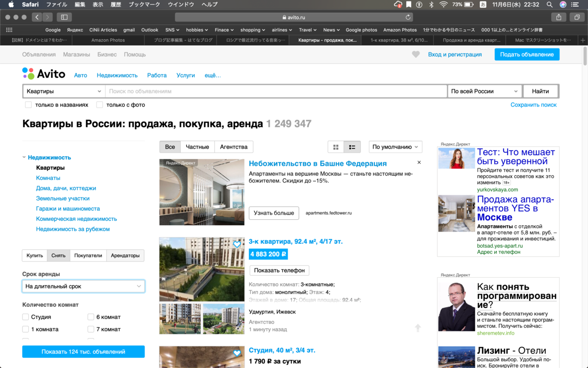The image size is (588, 368).
Task: Check Студия room checkbox
Action: (25, 317)
